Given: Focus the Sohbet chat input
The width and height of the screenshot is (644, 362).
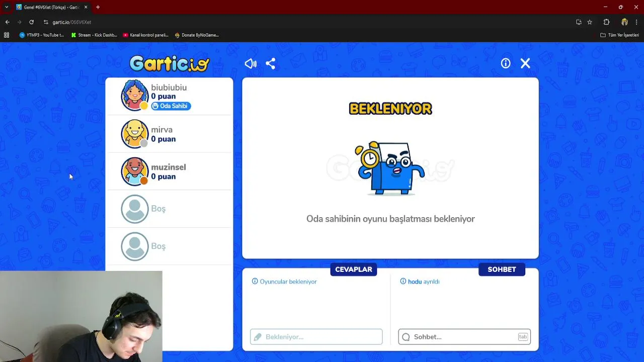Looking at the screenshot, I should pyautogui.click(x=464, y=337).
